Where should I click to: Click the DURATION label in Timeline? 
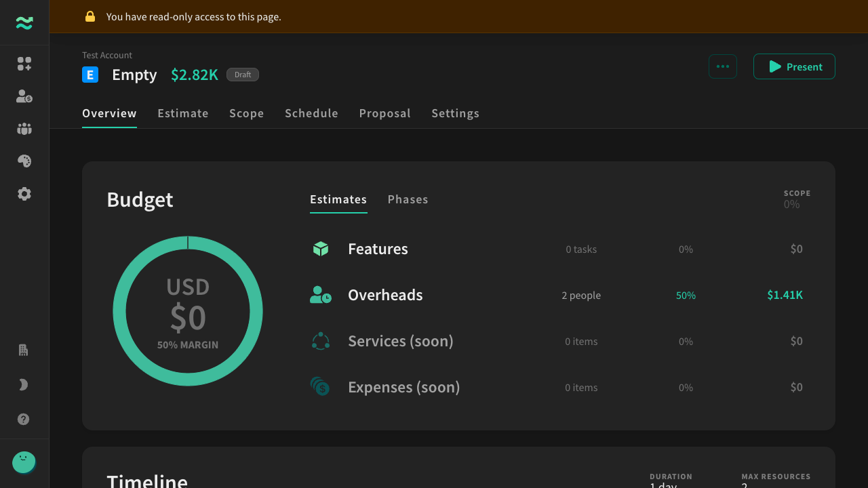point(671,476)
